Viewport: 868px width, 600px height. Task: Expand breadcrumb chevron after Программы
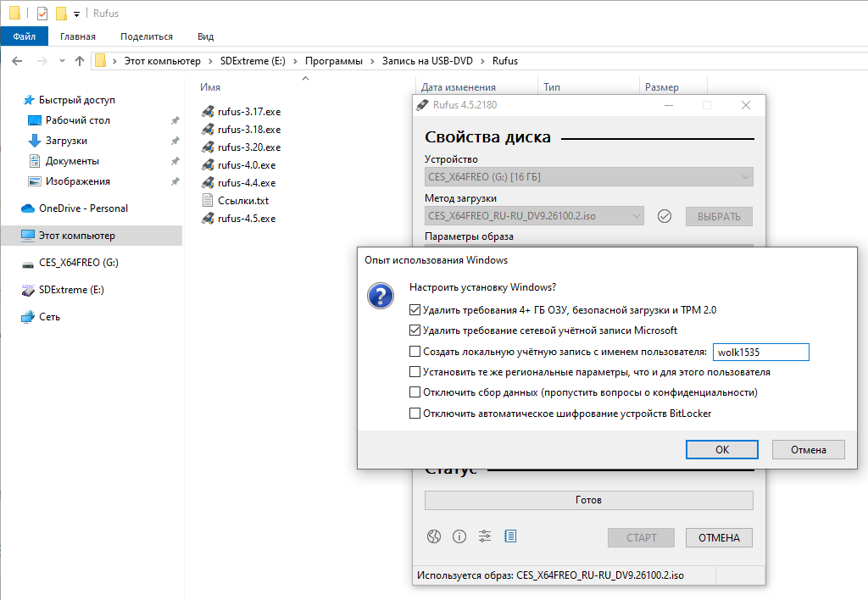(x=372, y=61)
